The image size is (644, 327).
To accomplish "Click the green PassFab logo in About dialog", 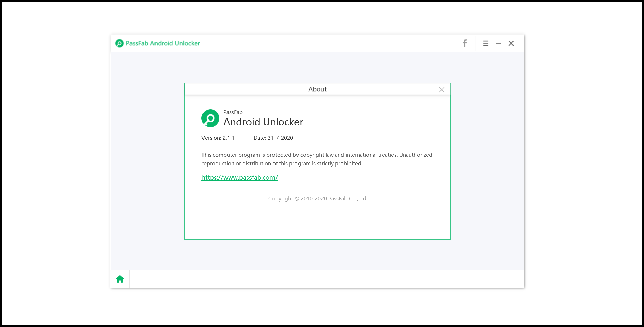I will (x=210, y=118).
